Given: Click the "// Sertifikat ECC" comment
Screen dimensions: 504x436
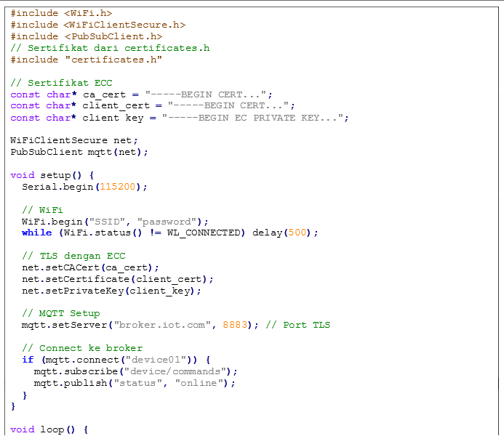Looking at the screenshot, I should (x=61, y=83).
